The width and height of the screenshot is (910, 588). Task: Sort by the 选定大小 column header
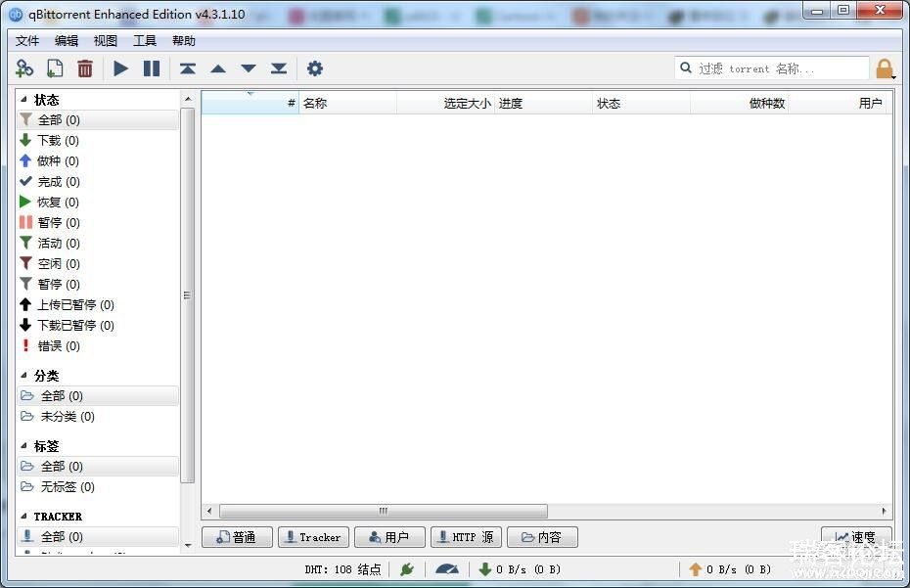(446, 103)
